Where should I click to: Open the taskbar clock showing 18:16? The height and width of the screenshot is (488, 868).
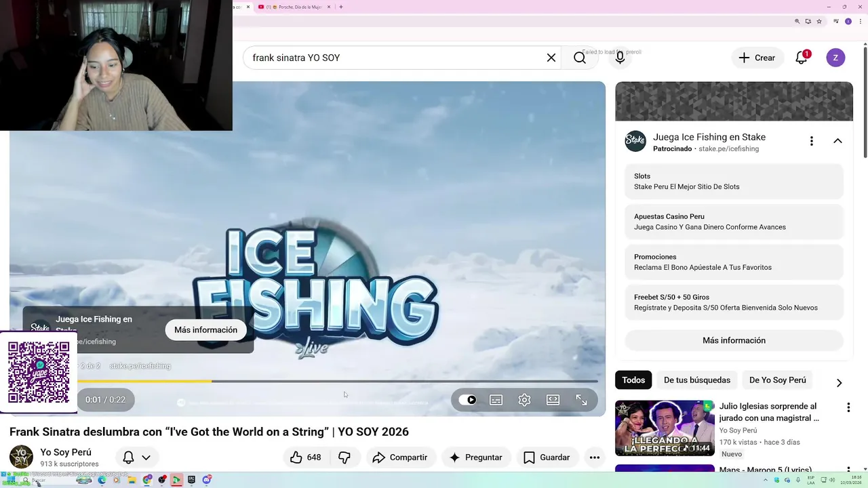851,481
